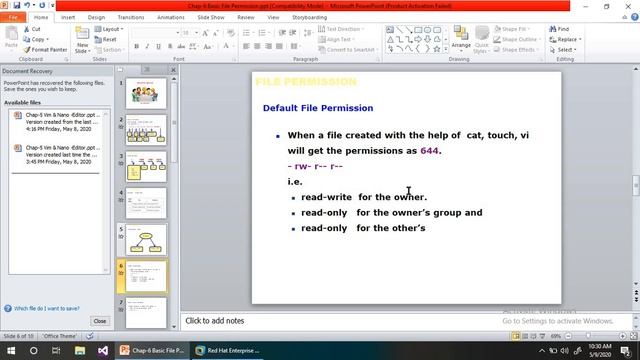Click Find in Editing group
The height and width of the screenshot is (360, 640).
[559, 29]
